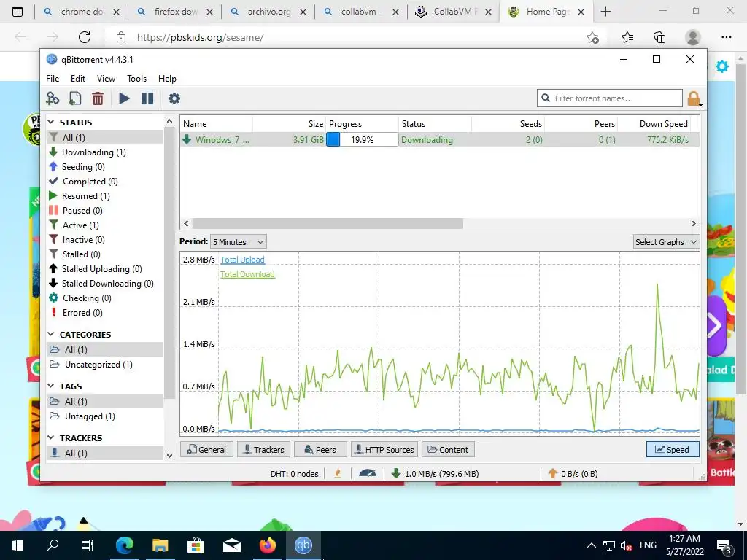Image resolution: width=747 pixels, height=560 pixels.
Task: Click the Pause toolbar icon
Action: [147, 98]
